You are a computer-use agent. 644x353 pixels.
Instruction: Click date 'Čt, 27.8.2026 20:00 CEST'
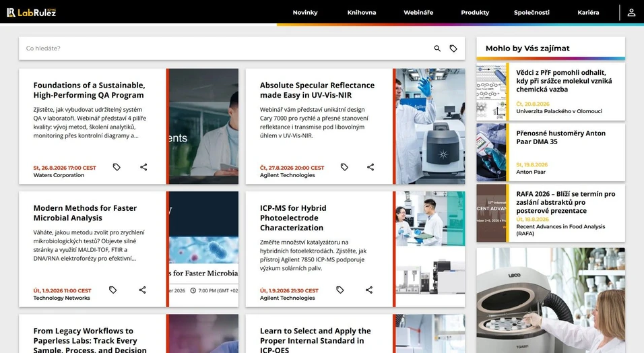292,168
